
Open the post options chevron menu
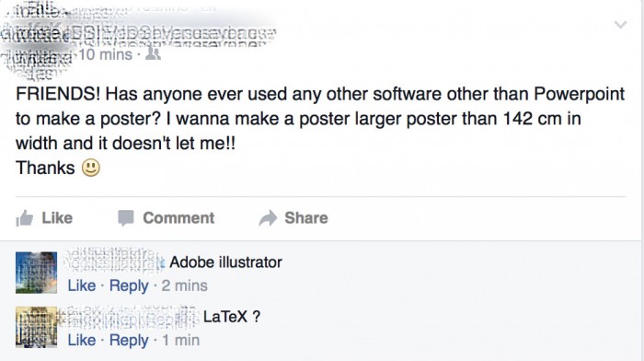coord(620,25)
